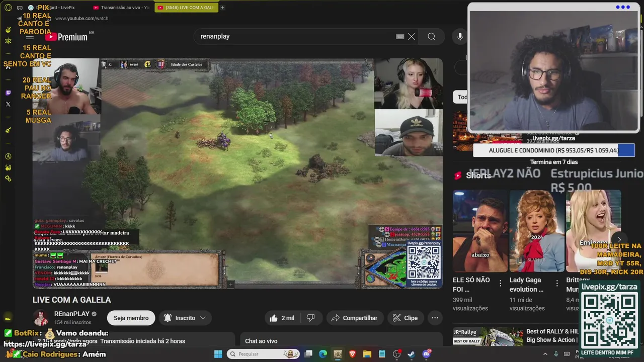The height and width of the screenshot is (362, 644).
Task: Open sidebar settings gears icon
Action: pyautogui.click(x=8, y=178)
